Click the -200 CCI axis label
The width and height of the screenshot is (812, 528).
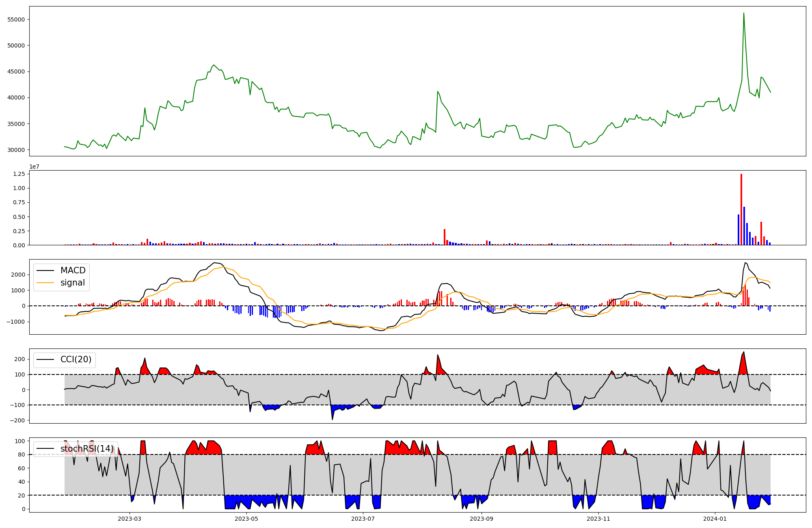click(17, 421)
